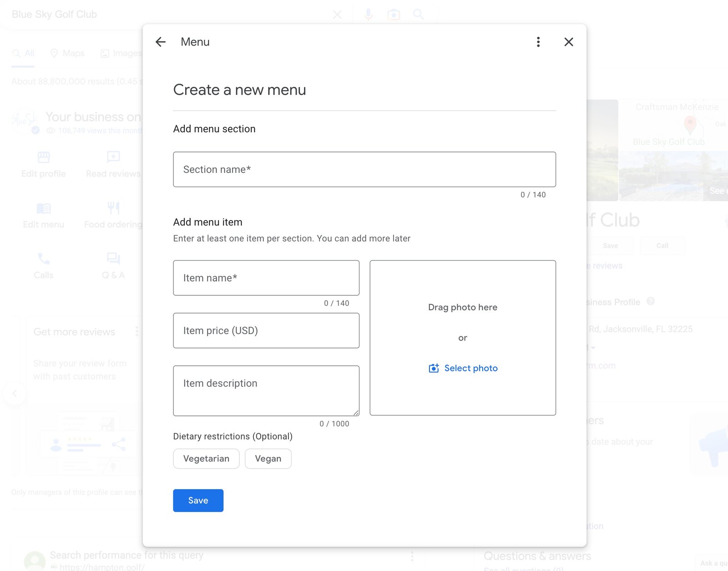
Task: Click the Section name field
Action: pyautogui.click(x=364, y=169)
